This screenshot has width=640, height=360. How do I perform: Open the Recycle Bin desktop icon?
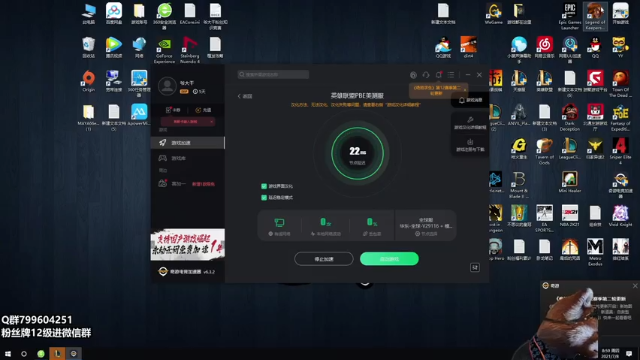[x=89, y=47]
